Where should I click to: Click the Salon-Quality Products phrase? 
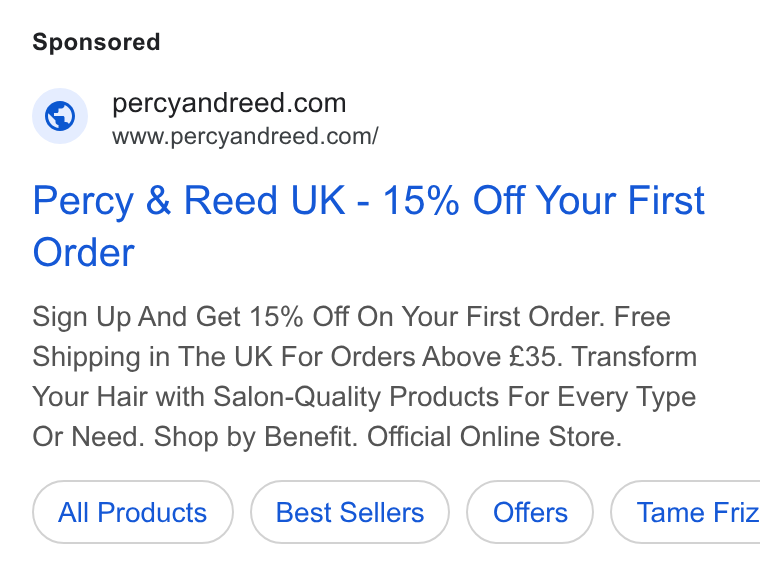pyautogui.click(x=356, y=397)
